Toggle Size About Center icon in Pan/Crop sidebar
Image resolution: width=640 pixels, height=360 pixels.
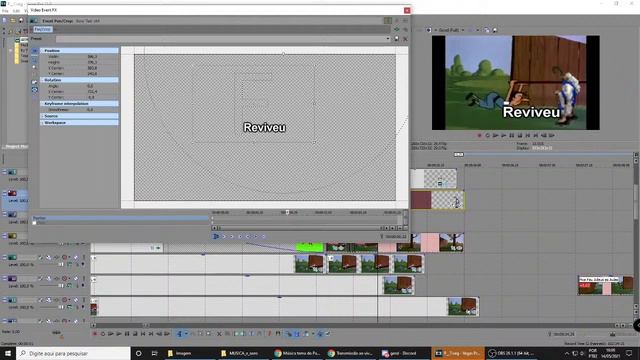click(x=35, y=90)
